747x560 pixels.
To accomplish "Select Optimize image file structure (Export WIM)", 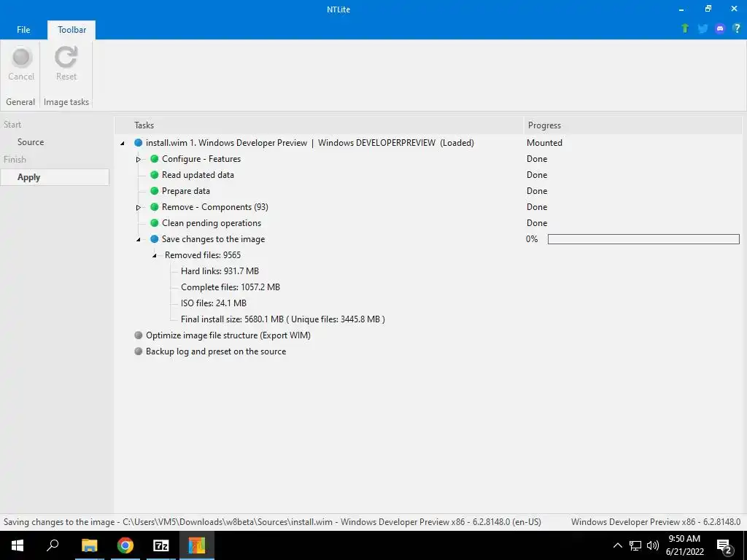I will coord(228,335).
